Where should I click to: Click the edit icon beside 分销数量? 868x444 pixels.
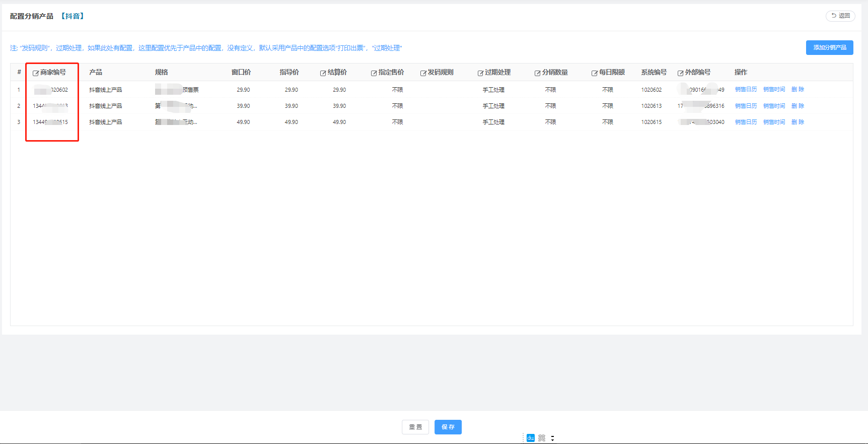tap(537, 73)
